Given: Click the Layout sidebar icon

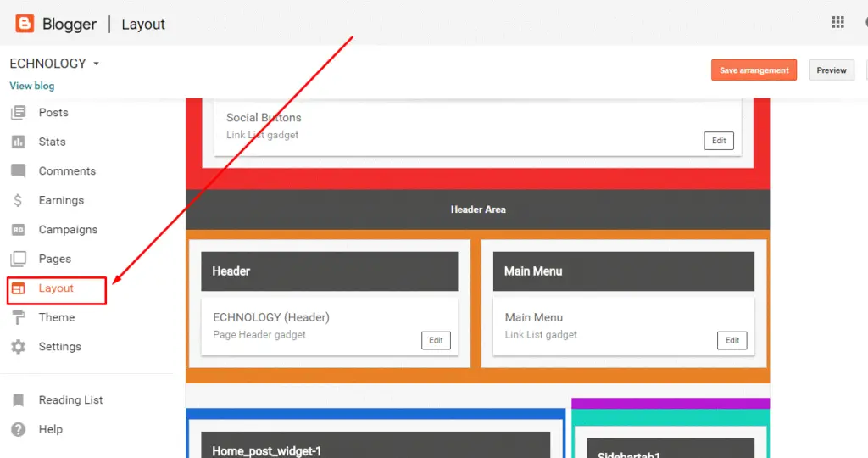Looking at the screenshot, I should click(19, 288).
